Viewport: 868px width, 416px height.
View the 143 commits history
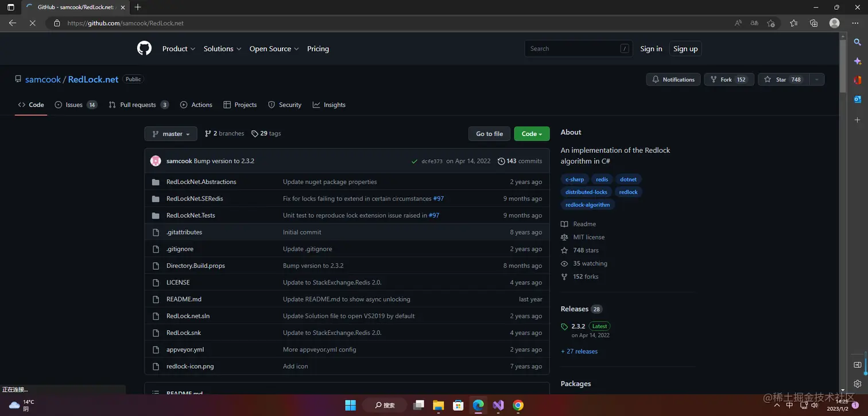click(520, 161)
